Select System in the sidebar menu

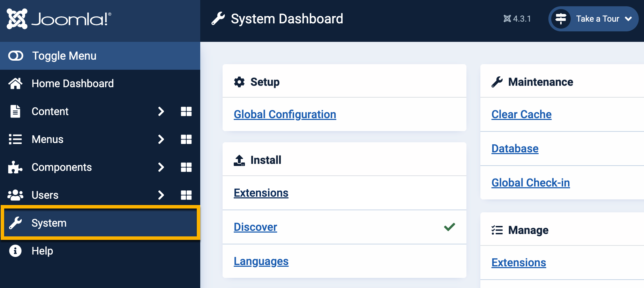(x=49, y=223)
